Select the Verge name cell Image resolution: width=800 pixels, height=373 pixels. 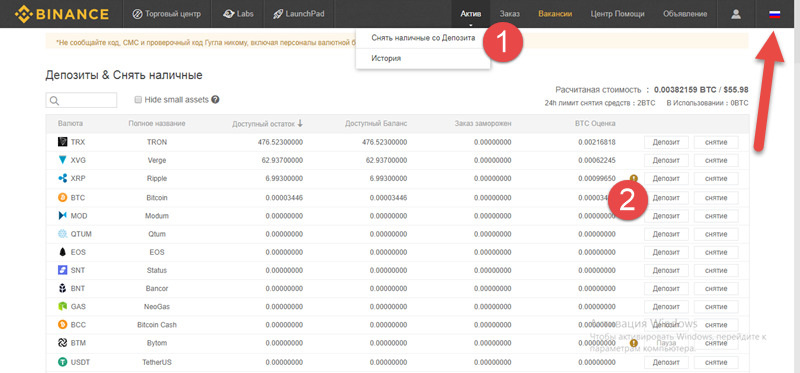coord(156,160)
